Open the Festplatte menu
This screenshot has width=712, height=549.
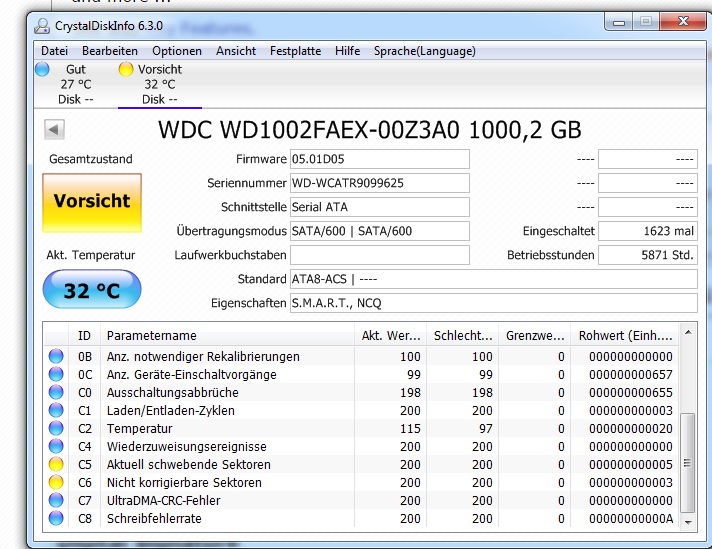click(x=295, y=51)
